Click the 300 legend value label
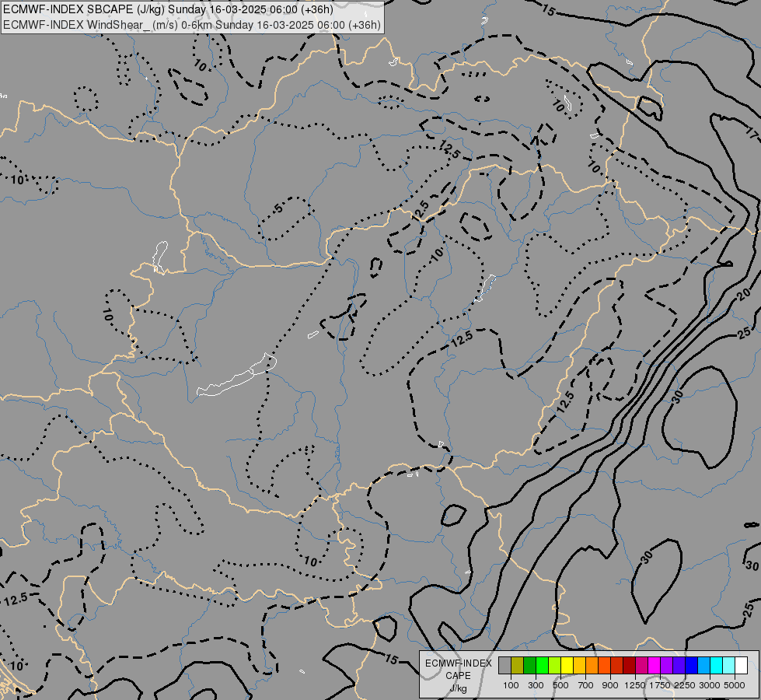Viewport: 761px width, 700px height. tap(536, 685)
